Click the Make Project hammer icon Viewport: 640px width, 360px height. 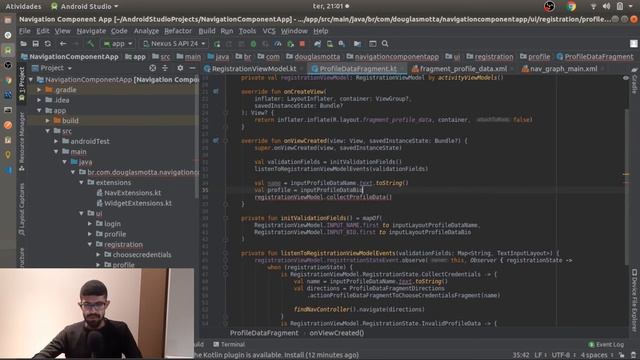click(91, 44)
